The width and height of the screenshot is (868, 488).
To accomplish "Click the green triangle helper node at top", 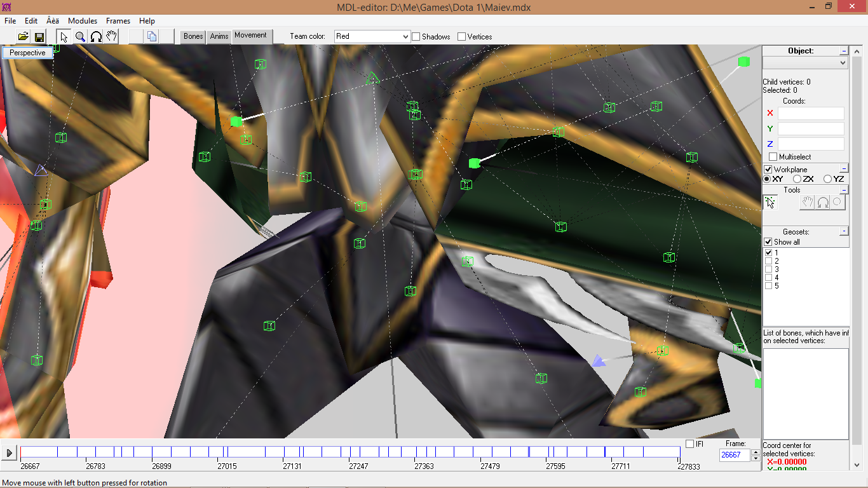I will click(372, 78).
